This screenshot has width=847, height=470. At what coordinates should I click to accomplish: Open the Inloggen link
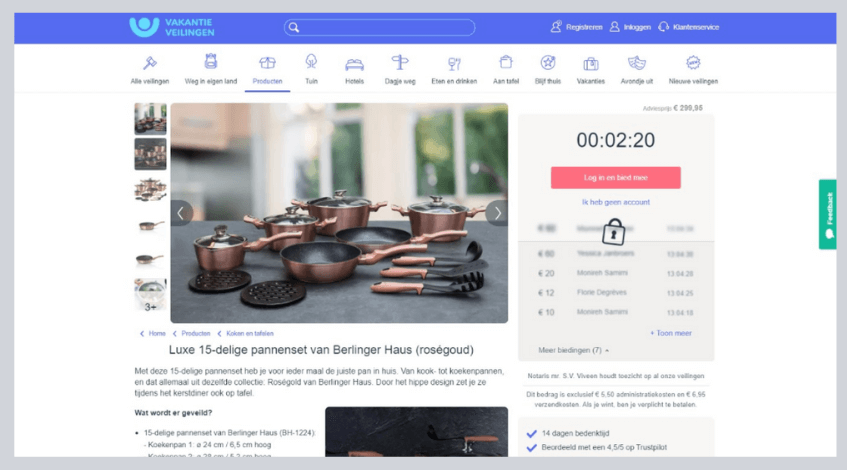[x=630, y=27]
